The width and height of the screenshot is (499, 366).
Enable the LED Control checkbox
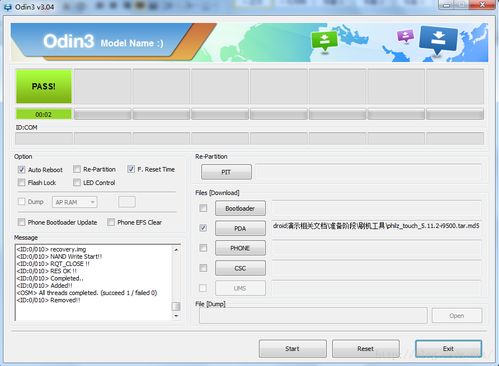[x=77, y=182]
